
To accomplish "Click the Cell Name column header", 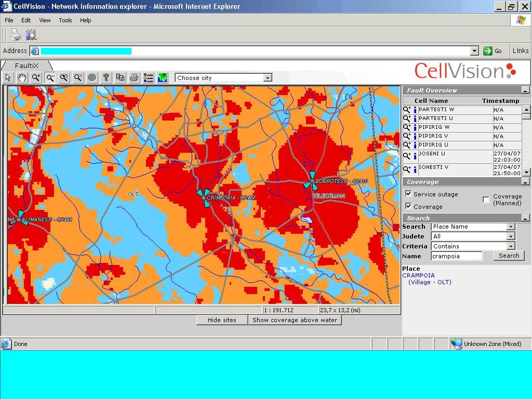I will (431, 101).
